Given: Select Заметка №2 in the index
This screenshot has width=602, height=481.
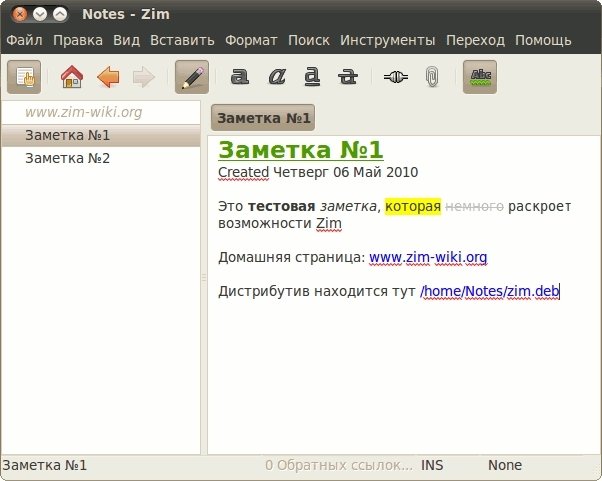Looking at the screenshot, I should coord(67,158).
